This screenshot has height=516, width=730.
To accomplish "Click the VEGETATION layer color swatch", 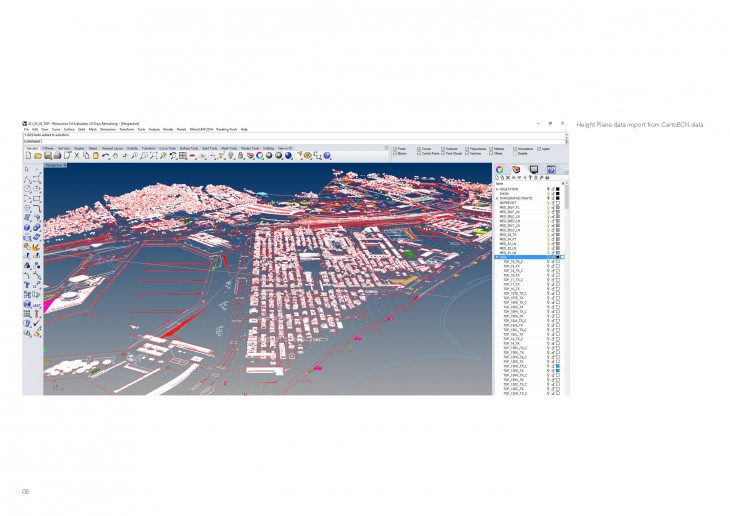I will 558,188.
